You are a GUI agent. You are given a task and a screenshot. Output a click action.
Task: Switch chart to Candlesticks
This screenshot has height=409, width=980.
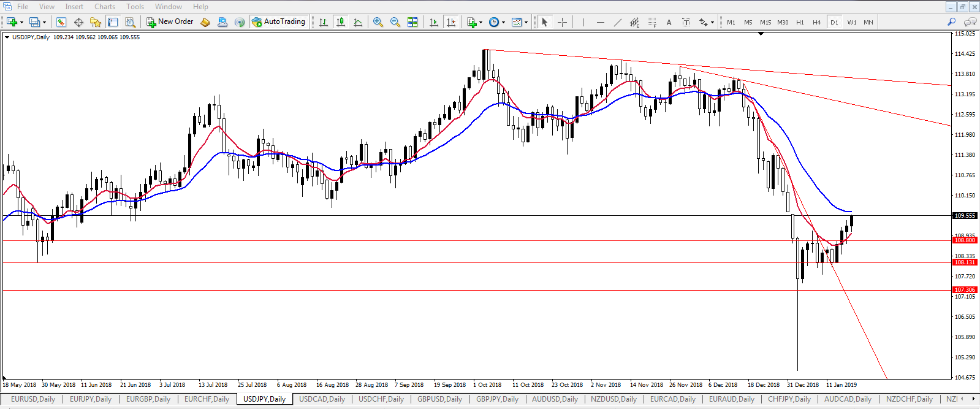point(341,22)
